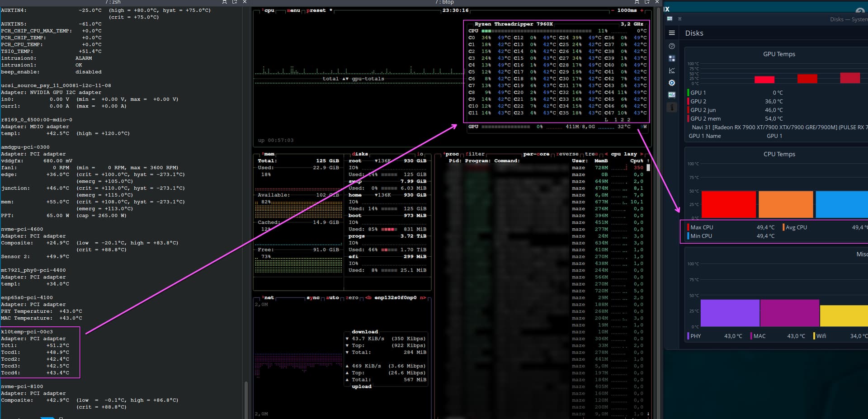This screenshot has height=419, width=868.
Task: Open the Applications grid page in sidebar
Action: point(672,58)
